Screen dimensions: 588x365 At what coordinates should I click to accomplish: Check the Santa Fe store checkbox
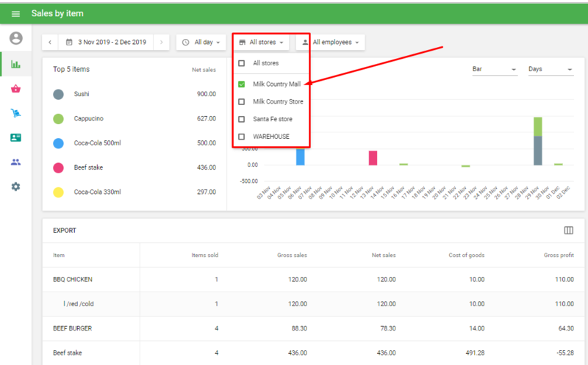tap(242, 119)
